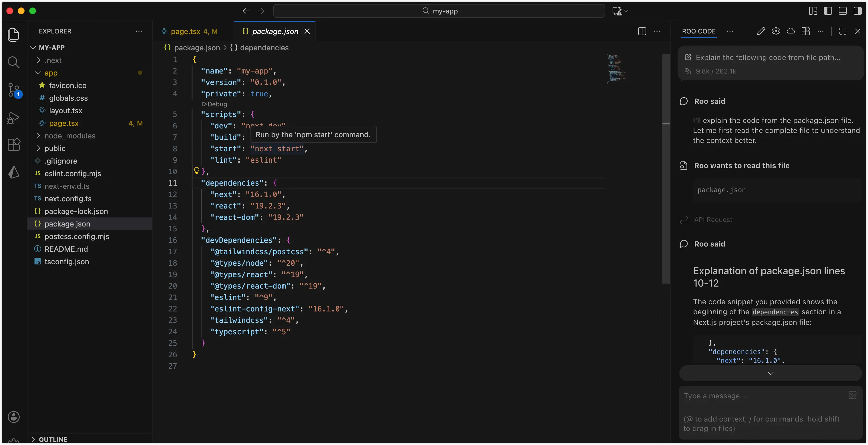Start new Roo task with pencil icon
The width and height of the screenshot is (868, 445).
coord(761,31)
